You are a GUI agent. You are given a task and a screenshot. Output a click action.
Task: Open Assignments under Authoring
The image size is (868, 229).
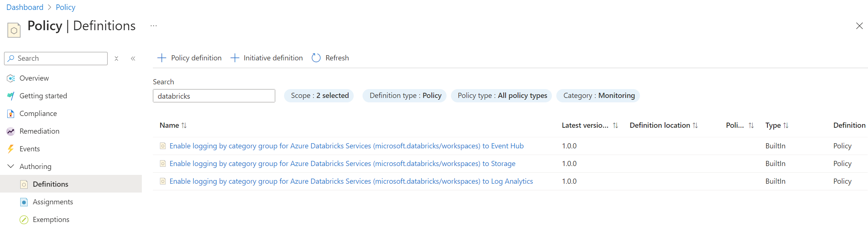(x=53, y=202)
